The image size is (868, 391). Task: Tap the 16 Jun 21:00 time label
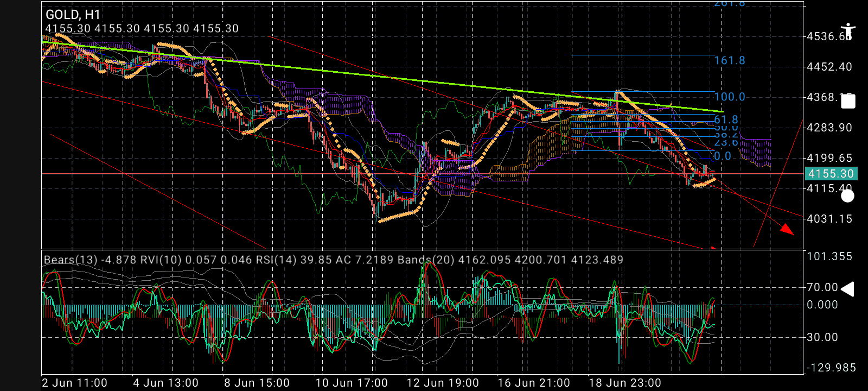coord(534,383)
